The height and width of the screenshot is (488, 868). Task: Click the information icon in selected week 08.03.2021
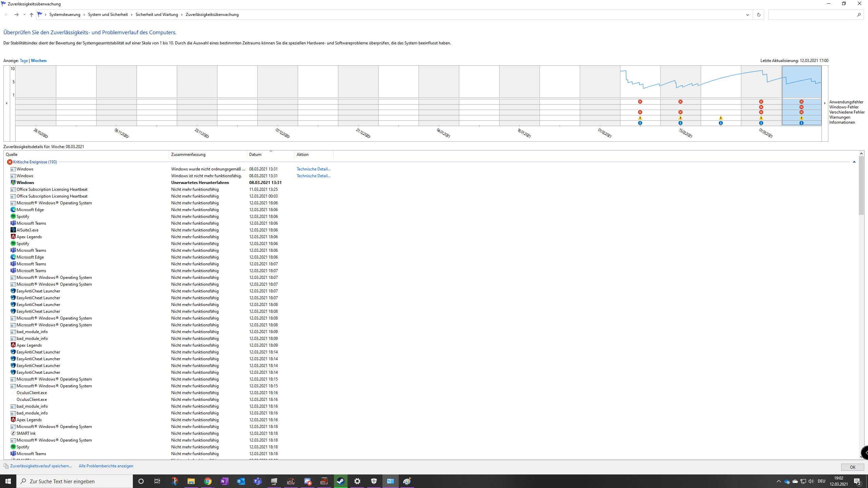point(801,123)
